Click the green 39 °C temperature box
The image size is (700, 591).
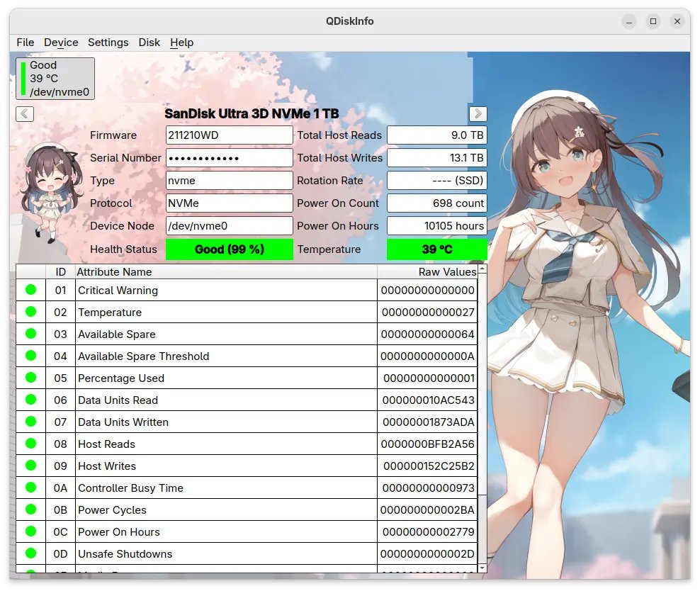coord(436,249)
